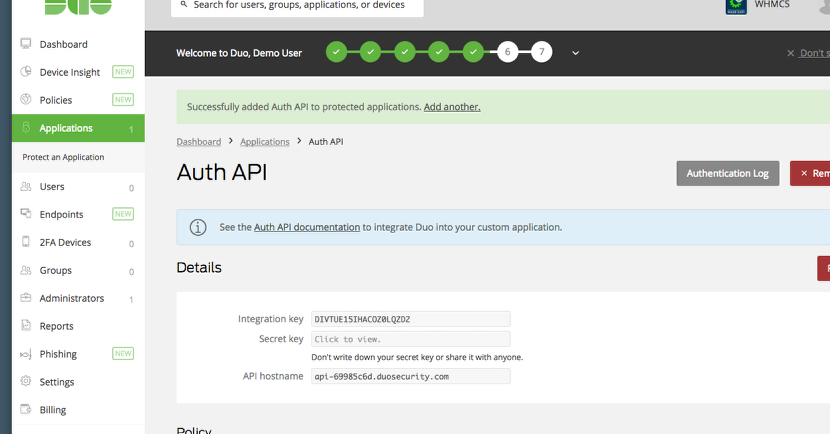Click the Applications lock icon
Viewport: 830px width, 434px height.
[25, 127]
